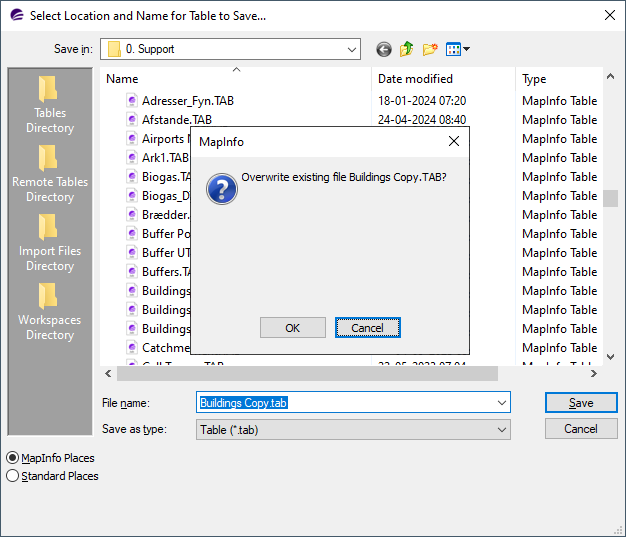Screen dimensions: 626x537
Task: Select the Airports file row
Action: click(x=158, y=139)
